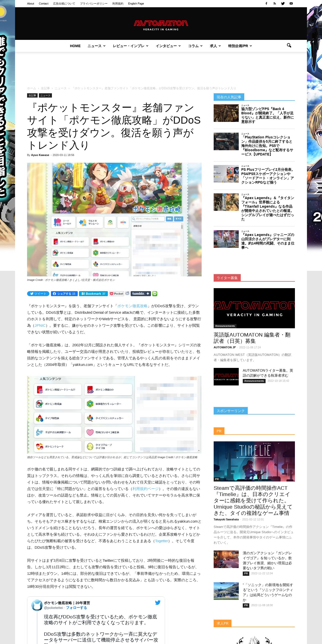Switch to English Page
The height and width of the screenshot is (644, 322).
(x=136, y=4)
